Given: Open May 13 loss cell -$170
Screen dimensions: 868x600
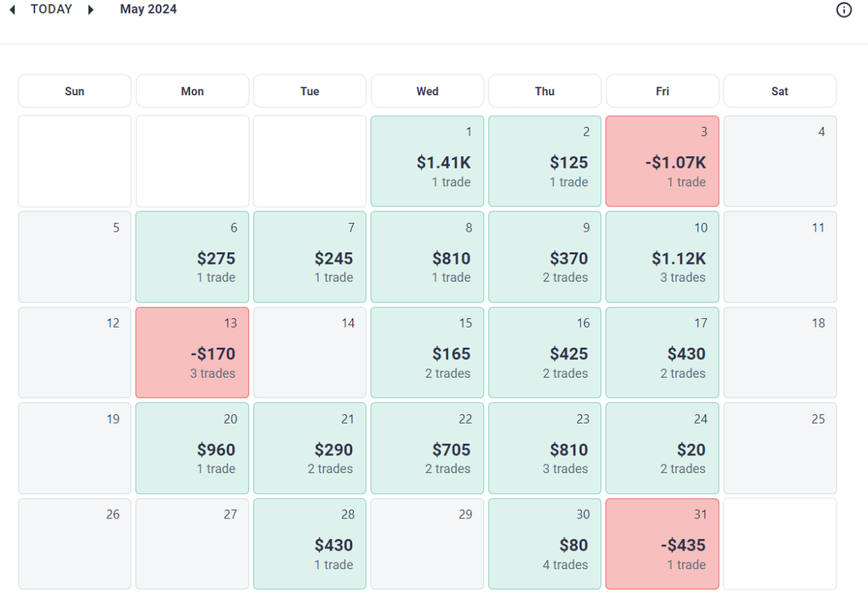Looking at the screenshot, I should coord(192,353).
